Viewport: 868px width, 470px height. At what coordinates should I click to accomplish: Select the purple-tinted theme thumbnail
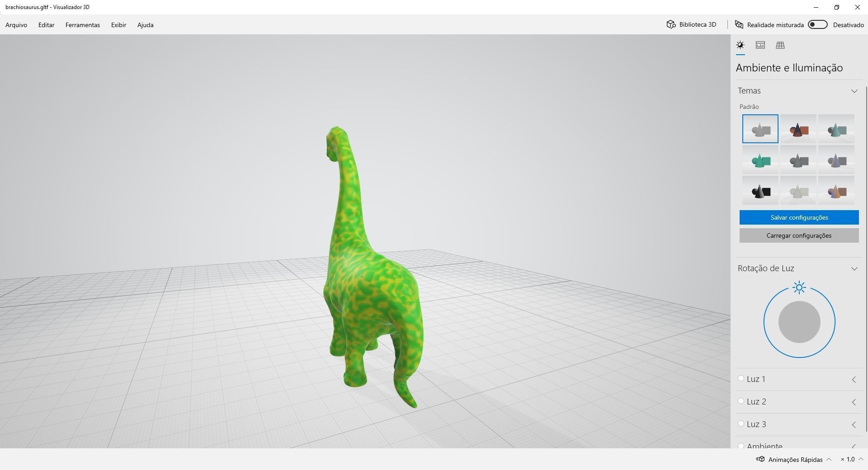[836, 160]
